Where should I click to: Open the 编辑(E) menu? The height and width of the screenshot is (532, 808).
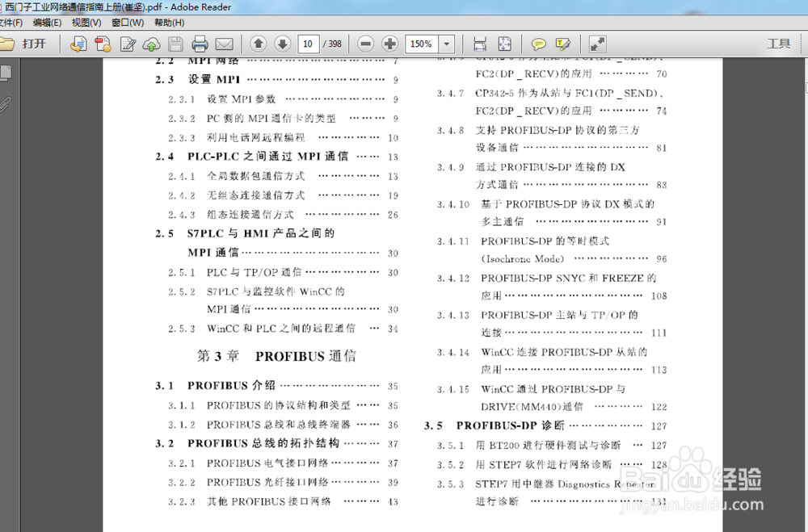point(47,23)
